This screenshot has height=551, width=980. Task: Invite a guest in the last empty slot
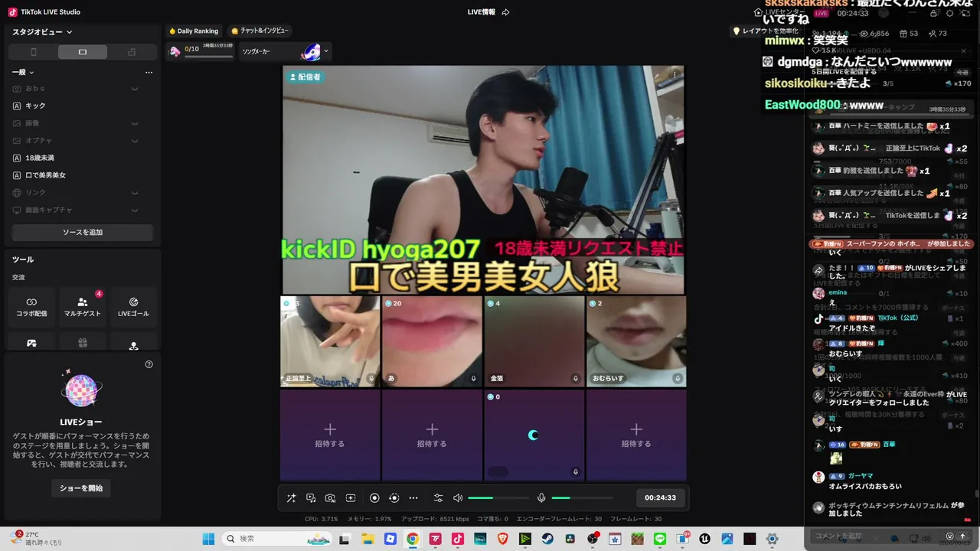point(636,435)
